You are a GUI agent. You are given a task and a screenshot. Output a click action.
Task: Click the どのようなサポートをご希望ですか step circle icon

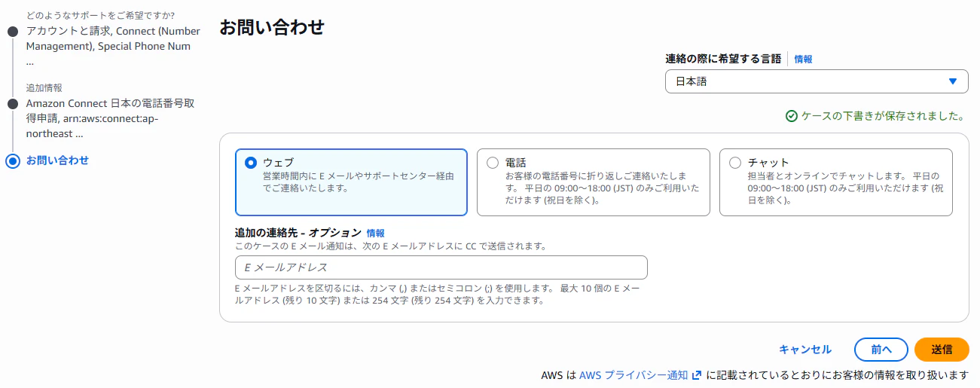12,31
